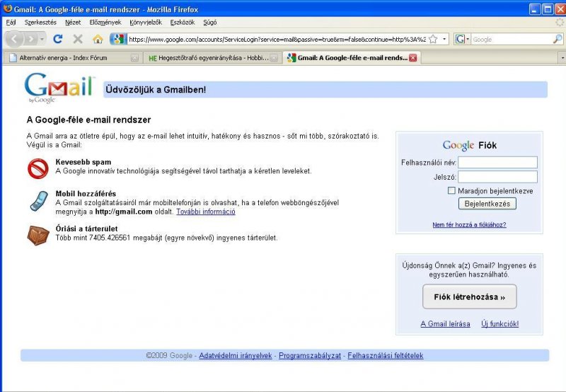566x392 pixels.
Task: Open the recent pages history dropdown arrow
Action: coord(42,39)
